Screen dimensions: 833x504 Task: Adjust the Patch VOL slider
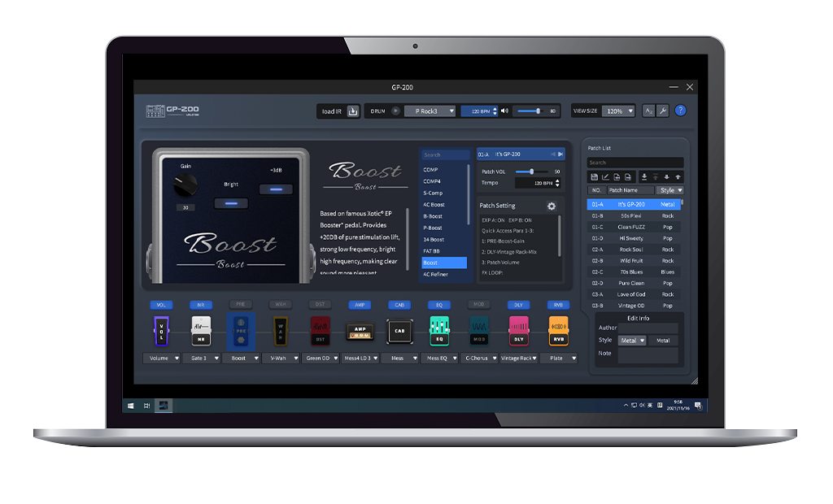[x=531, y=172]
